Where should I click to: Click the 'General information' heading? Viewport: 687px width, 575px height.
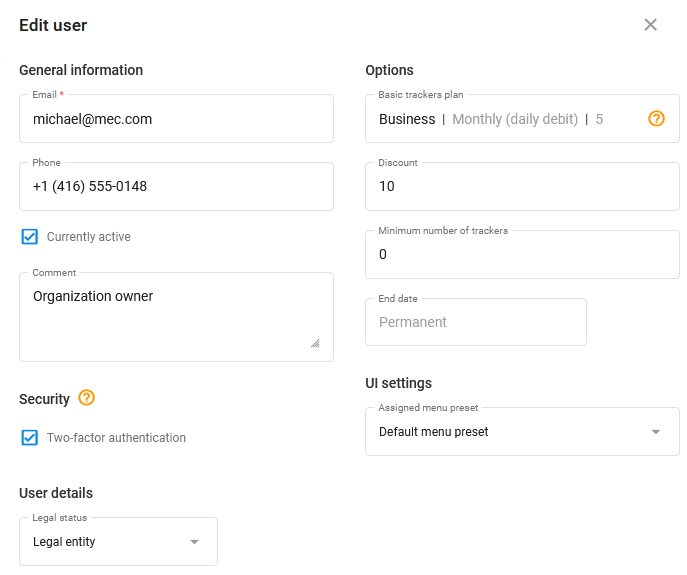81,70
